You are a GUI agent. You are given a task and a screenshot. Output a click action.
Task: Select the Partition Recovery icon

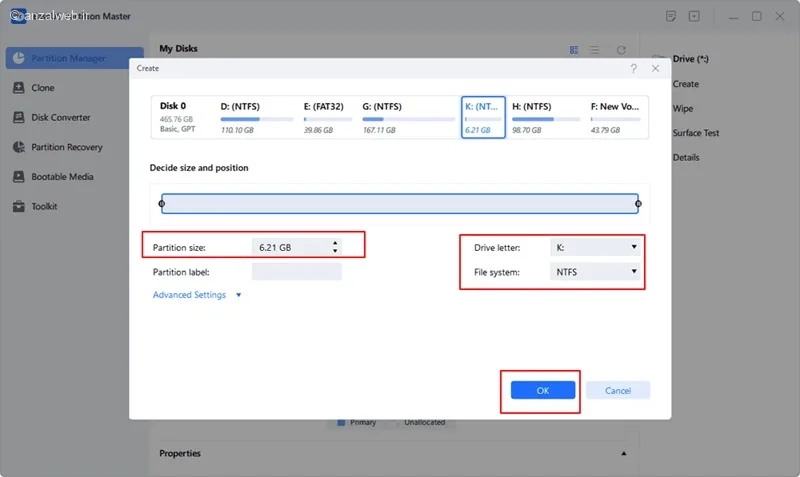19,147
